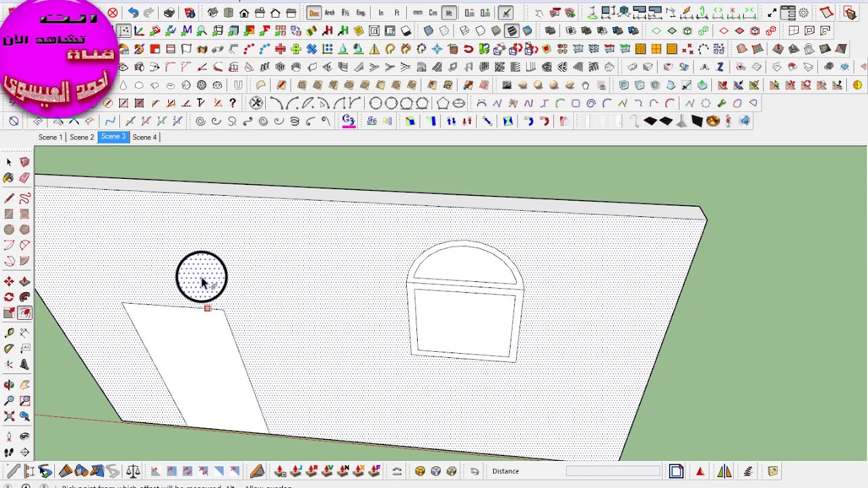
Task: Open the settings gear icon
Action: [x=803, y=13]
